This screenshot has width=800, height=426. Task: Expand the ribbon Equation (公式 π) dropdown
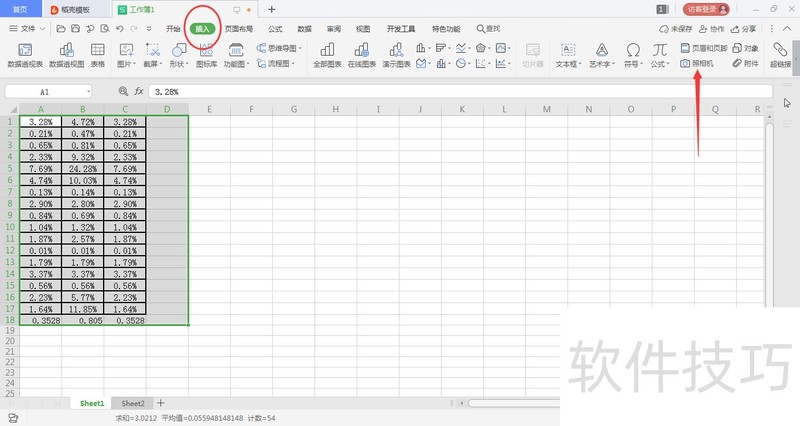point(668,64)
